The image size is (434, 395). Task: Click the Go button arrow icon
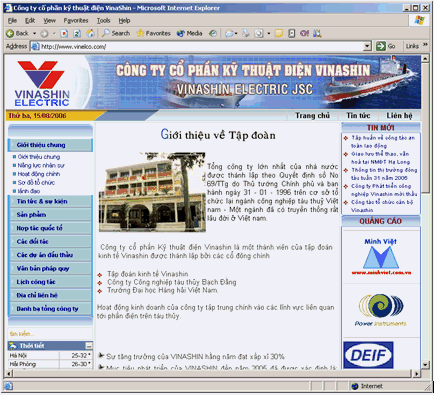pos(381,46)
